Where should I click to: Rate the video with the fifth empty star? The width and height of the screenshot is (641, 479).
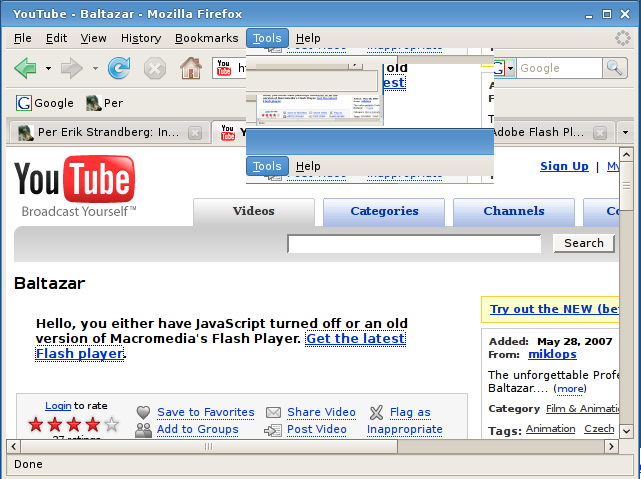click(112, 425)
